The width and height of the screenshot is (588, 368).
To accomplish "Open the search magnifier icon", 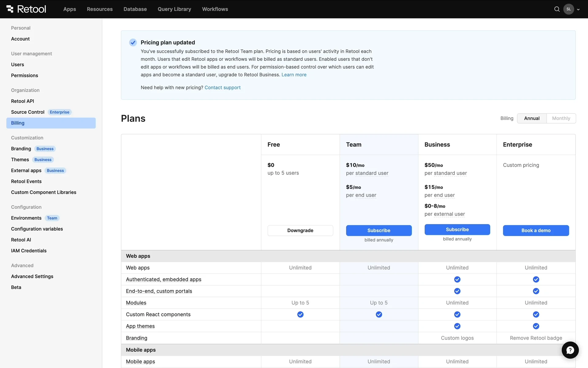I will click(557, 9).
